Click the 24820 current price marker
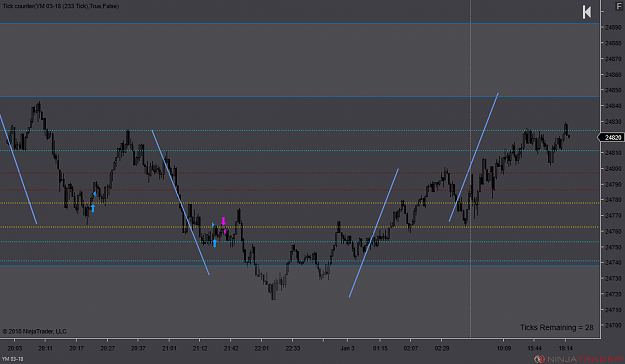625x364 pixels. (612, 137)
